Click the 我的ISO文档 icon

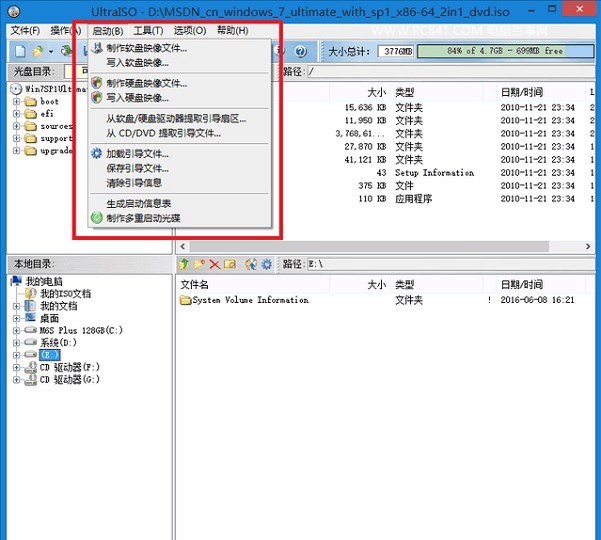30,294
